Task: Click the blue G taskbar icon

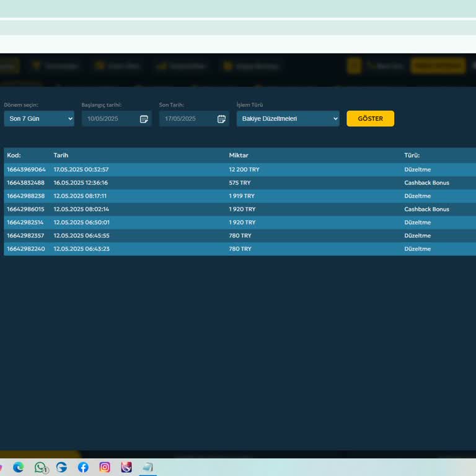Action: [x=61, y=467]
